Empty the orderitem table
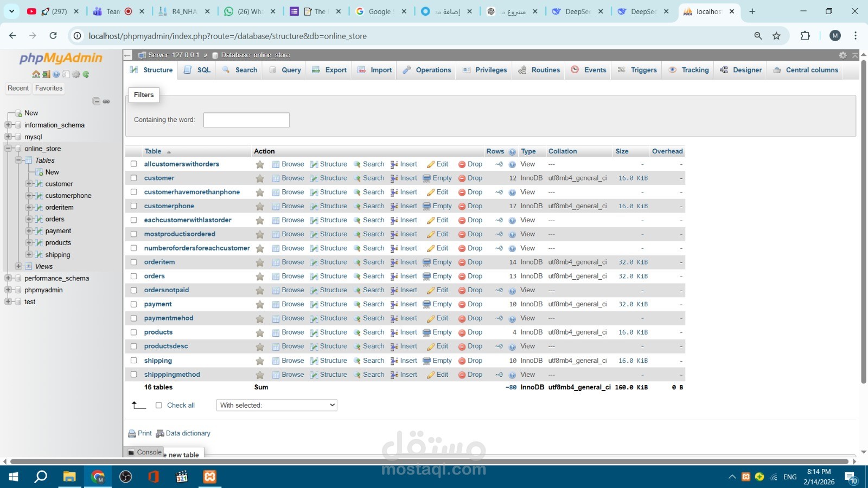This screenshot has height=488, width=868. 437,262
